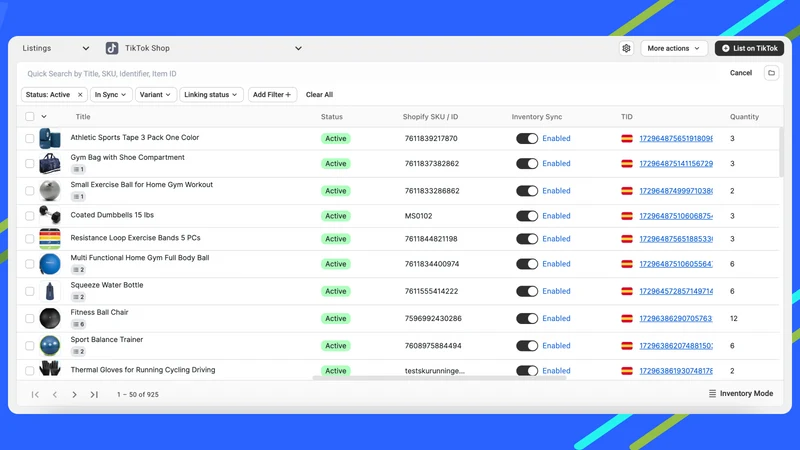Click the horizontal scrollbar below the table

click(x=439, y=378)
